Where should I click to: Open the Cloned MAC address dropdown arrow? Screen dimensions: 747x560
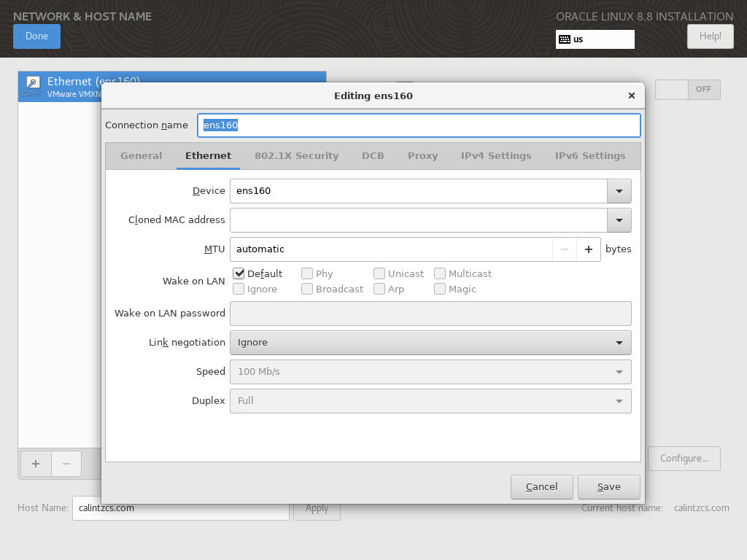pyautogui.click(x=619, y=220)
